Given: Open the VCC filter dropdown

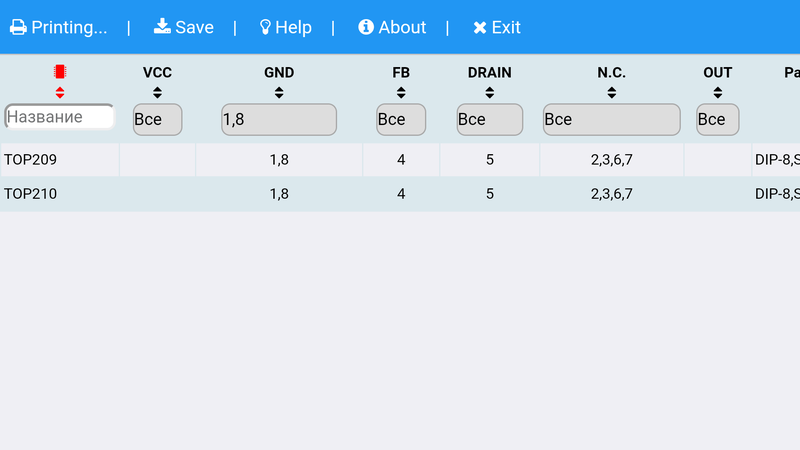Looking at the screenshot, I should point(158,119).
